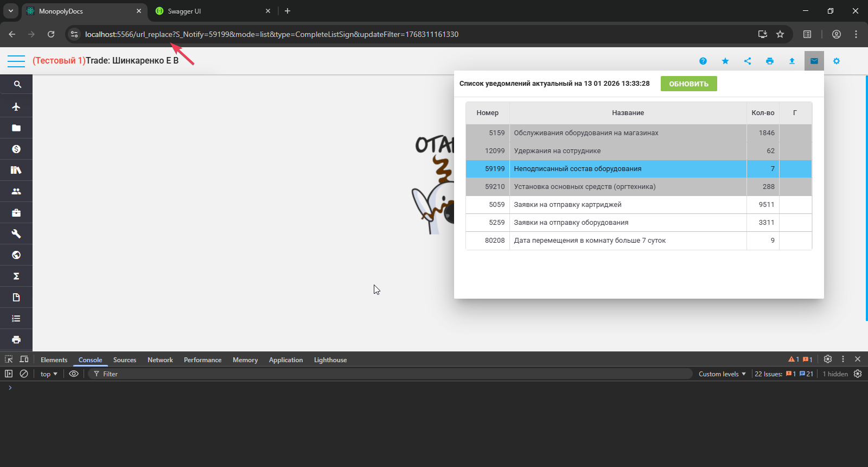This screenshot has width=868, height=467.
Task: Click the Номер column header
Action: point(487,113)
